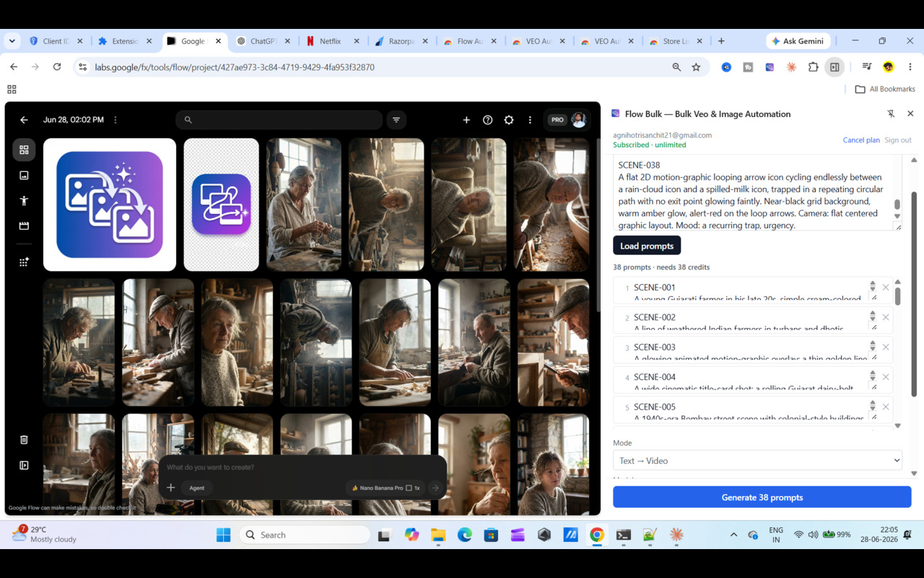
Task: Unpin the Flow Bulk side panel
Action: point(891,113)
